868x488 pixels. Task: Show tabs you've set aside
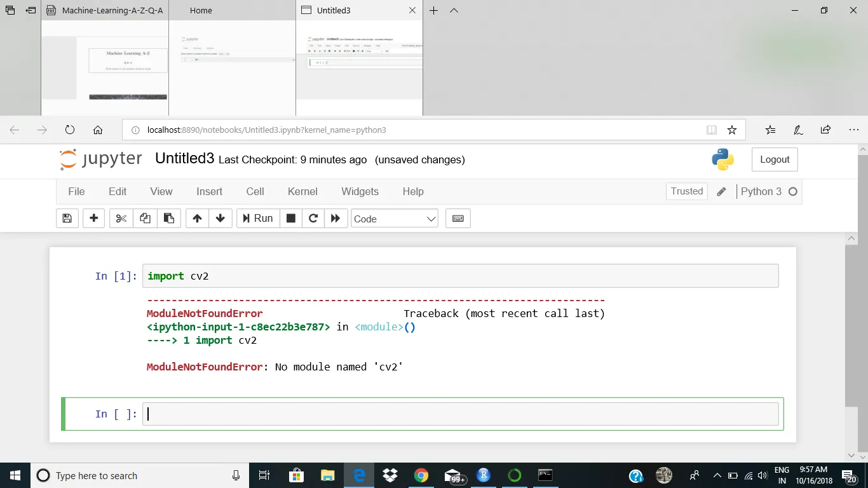[10, 10]
